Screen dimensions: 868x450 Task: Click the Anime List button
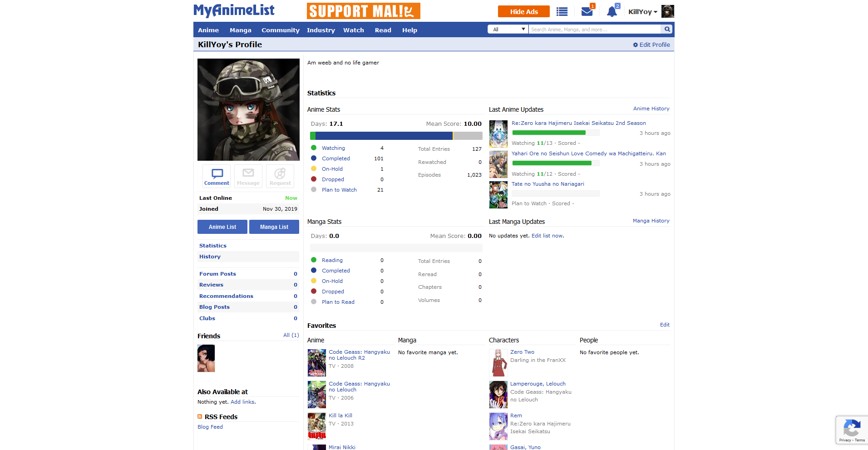point(222,227)
